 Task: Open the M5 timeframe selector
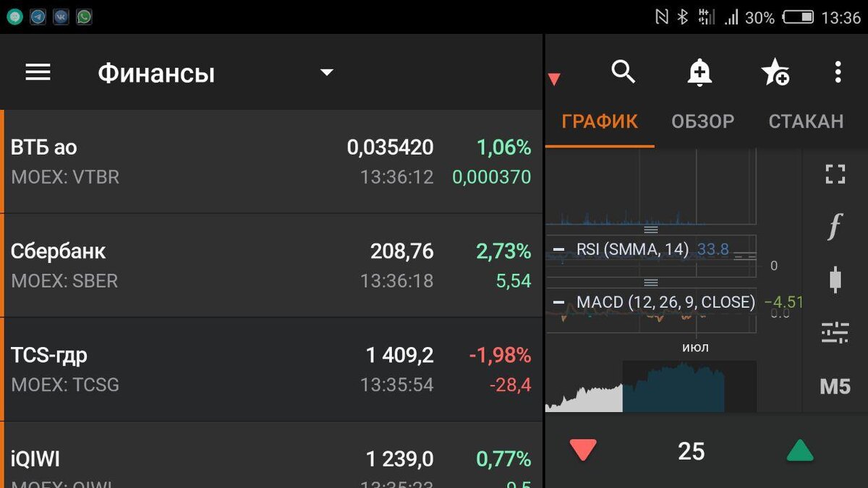835,387
